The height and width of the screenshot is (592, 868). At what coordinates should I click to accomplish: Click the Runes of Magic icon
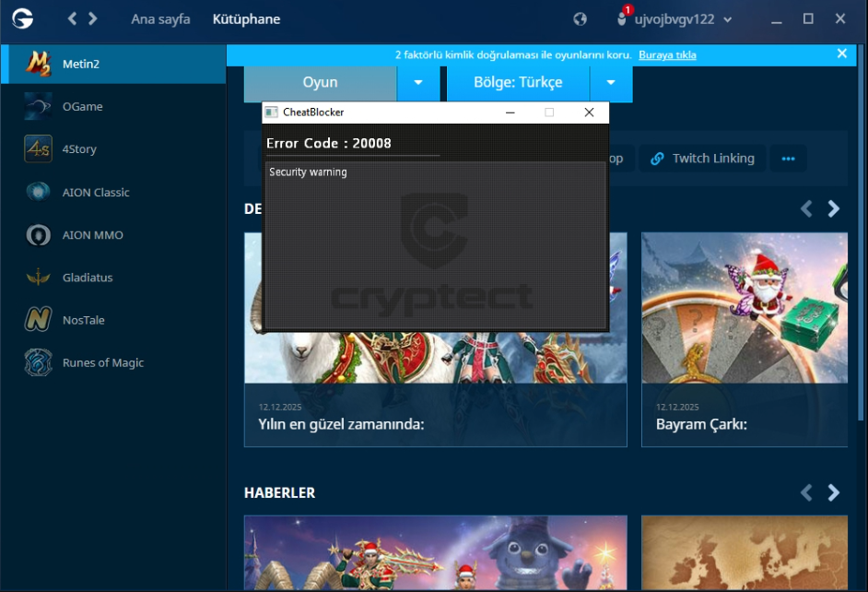tap(38, 362)
